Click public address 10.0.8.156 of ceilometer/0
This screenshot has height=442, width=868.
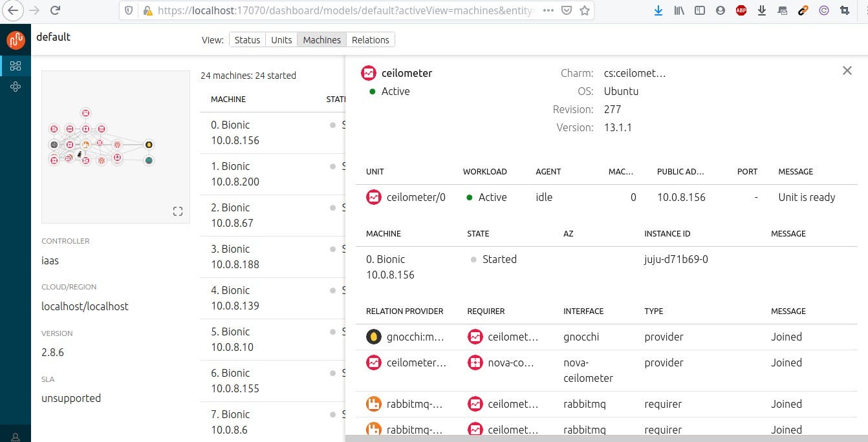681,197
